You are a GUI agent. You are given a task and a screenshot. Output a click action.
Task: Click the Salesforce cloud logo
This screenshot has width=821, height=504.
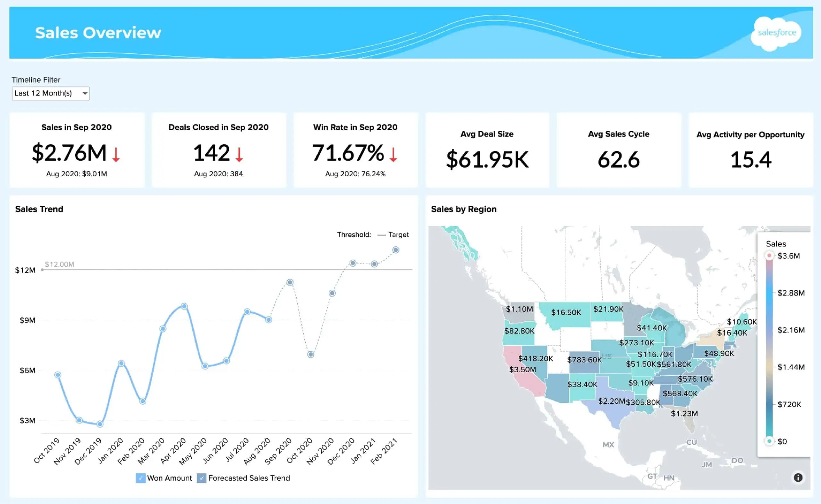click(776, 33)
